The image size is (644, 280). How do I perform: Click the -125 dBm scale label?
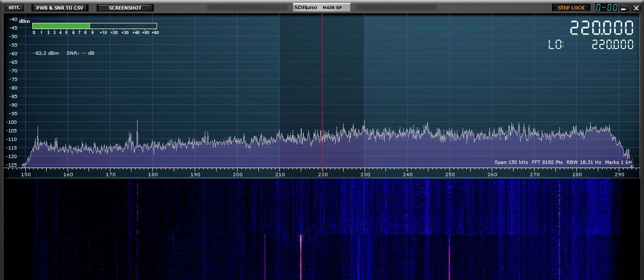click(11, 165)
